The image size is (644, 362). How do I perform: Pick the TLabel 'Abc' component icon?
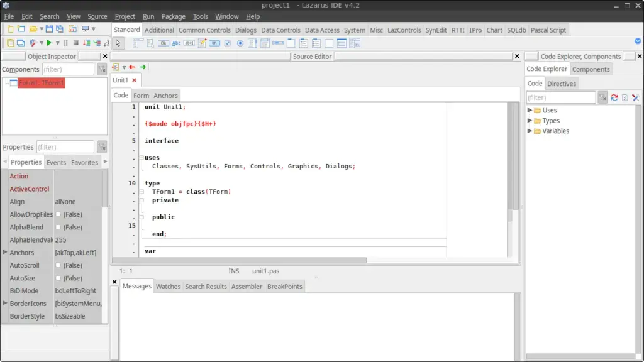[x=176, y=43]
